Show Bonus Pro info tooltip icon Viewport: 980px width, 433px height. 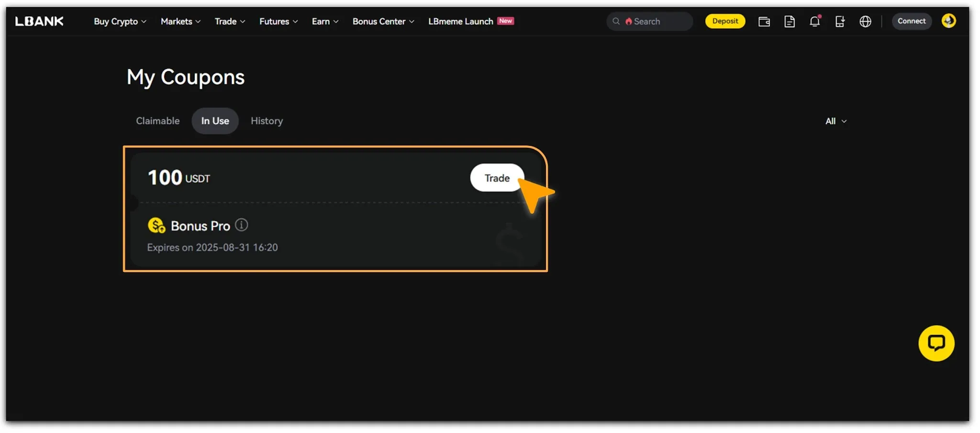(x=242, y=225)
